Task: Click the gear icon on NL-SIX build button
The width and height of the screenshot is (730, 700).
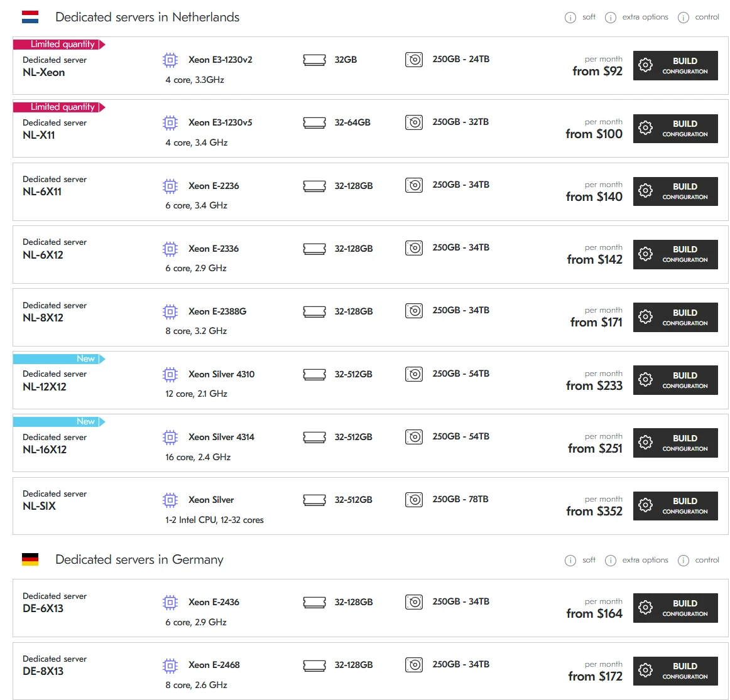Action: click(x=645, y=505)
